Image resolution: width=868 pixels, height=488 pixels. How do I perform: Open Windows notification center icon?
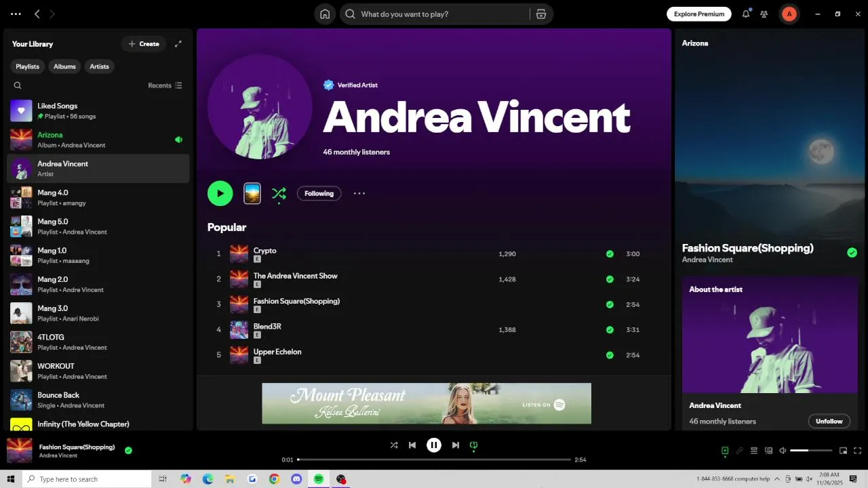pyautogui.click(x=854, y=479)
